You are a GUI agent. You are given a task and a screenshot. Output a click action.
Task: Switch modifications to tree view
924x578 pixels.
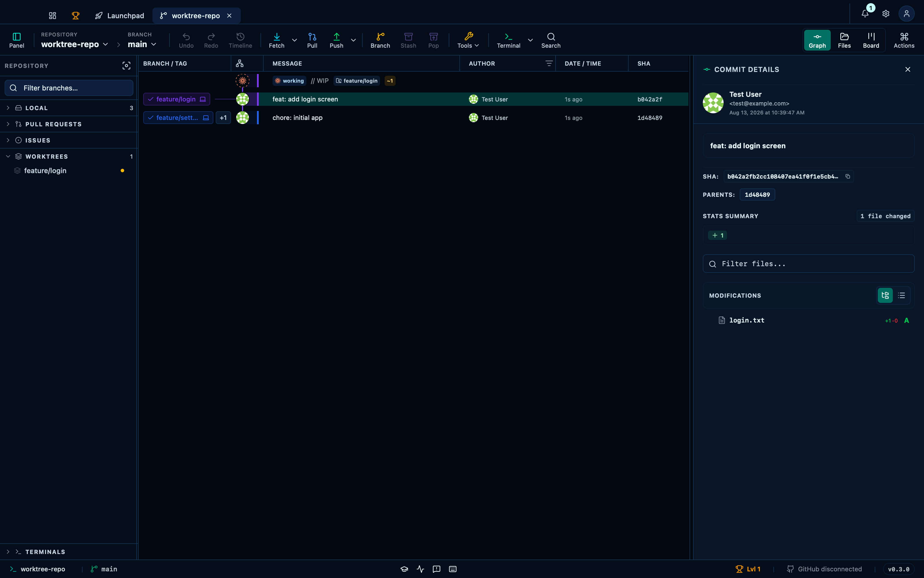coord(885,295)
